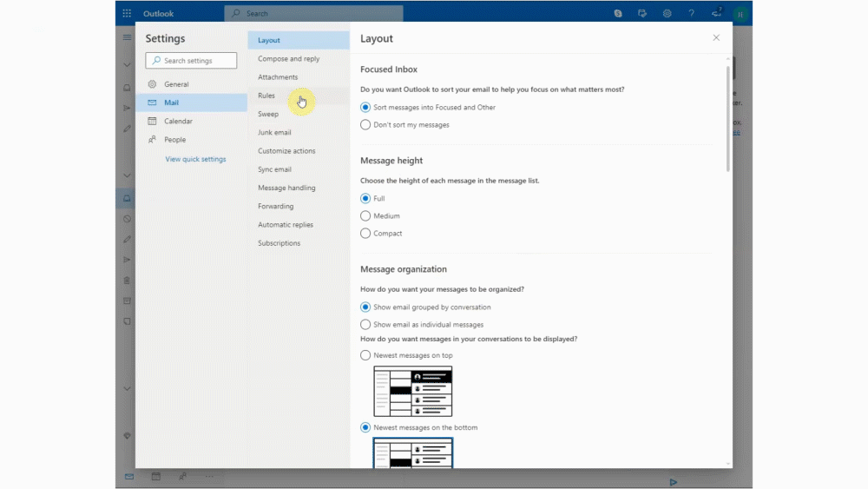Viewport: 868px width, 489px height.
Task: Open the megaphone icon with number badge
Action: (x=716, y=12)
